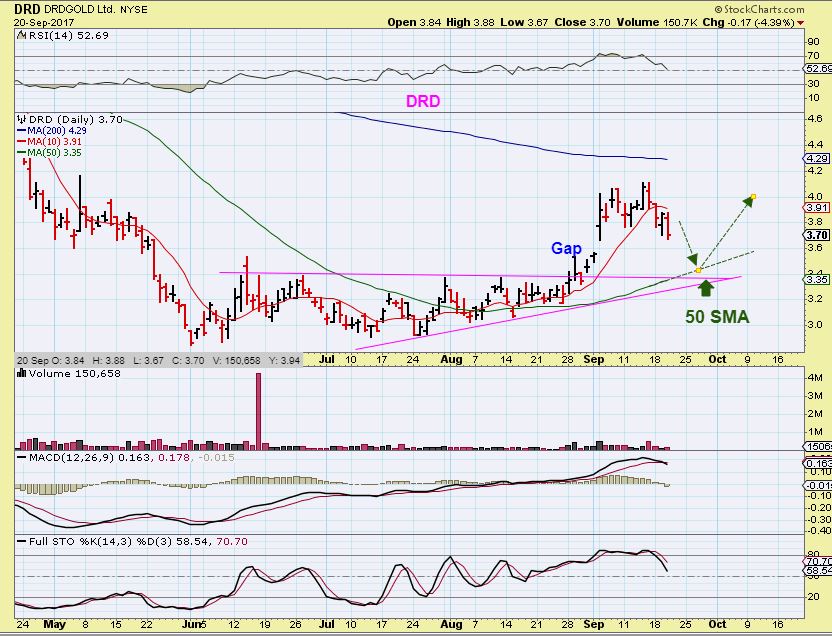Click the 70.70 stochastic value tag

coord(818,560)
